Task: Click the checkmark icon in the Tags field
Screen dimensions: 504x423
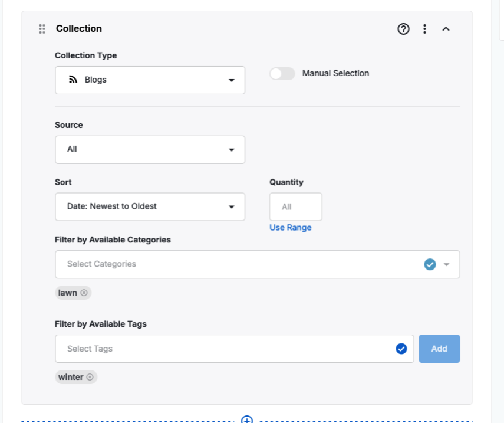Action: pos(401,349)
